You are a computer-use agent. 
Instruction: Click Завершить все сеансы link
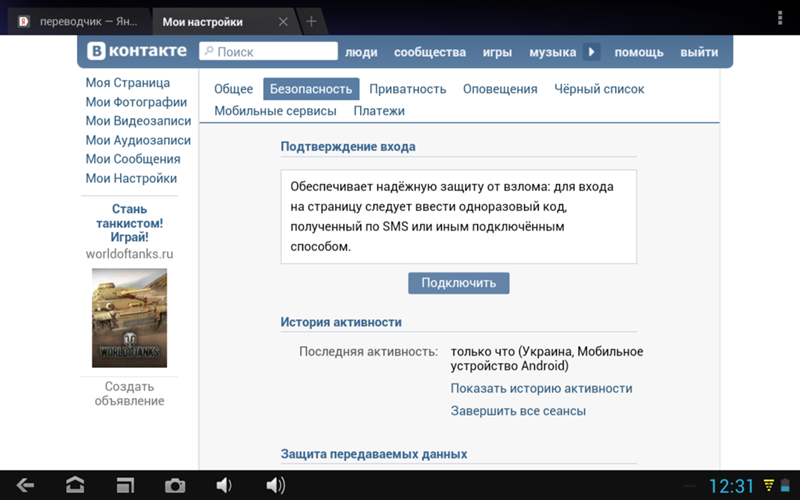point(518,411)
